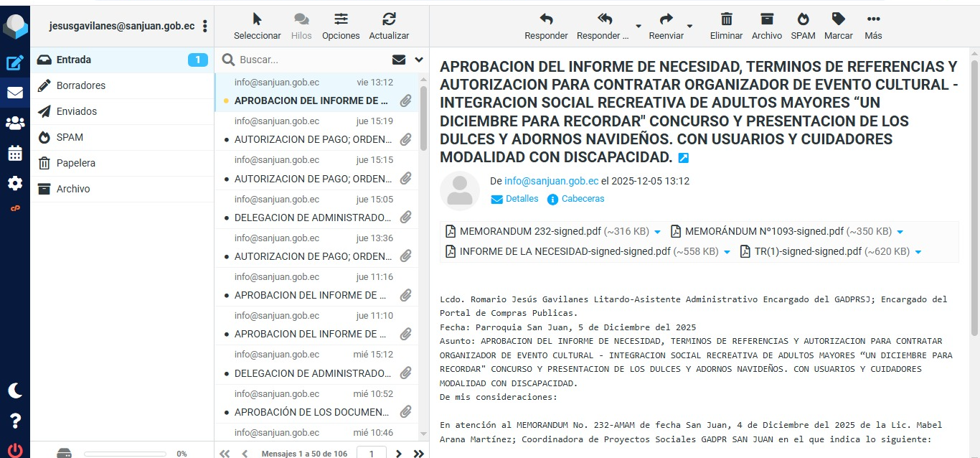Viewport: 980px width, 458px height.
Task: Toggle flag dot on first message
Action: click(x=227, y=101)
